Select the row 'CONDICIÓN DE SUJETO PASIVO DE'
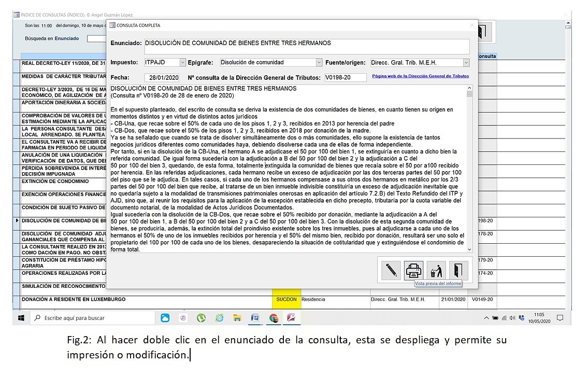Image resolution: width=588 pixels, height=376 pixels. tap(63, 211)
